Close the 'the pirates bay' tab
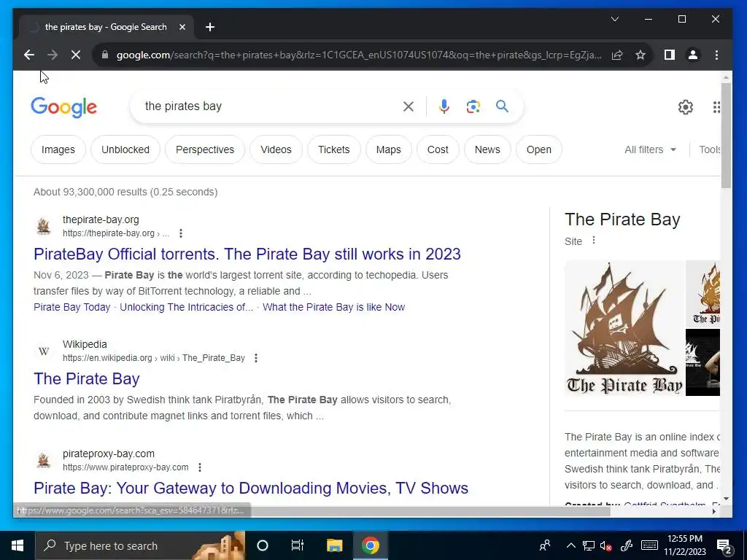Viewport: 747px width, 560px height. pos(182,27)
